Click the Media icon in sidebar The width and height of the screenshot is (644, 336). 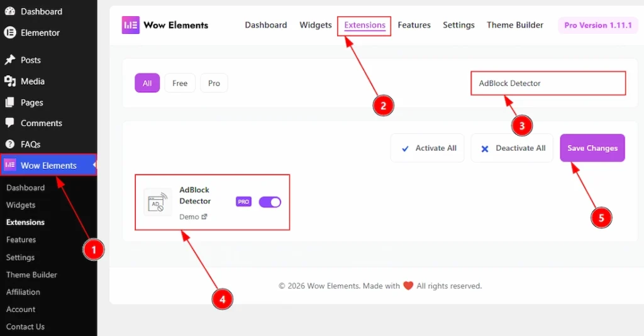(x=10, y=81)
